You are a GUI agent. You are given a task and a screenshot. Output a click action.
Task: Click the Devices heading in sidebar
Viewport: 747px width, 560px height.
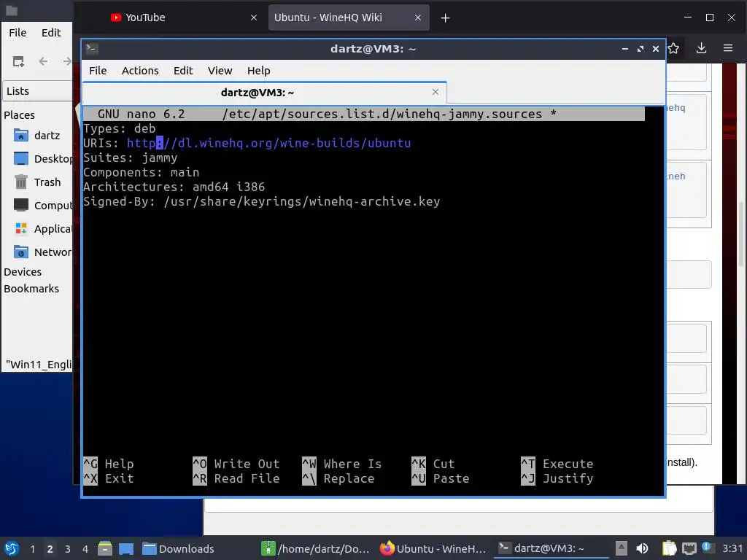click(x=23, y=272)
